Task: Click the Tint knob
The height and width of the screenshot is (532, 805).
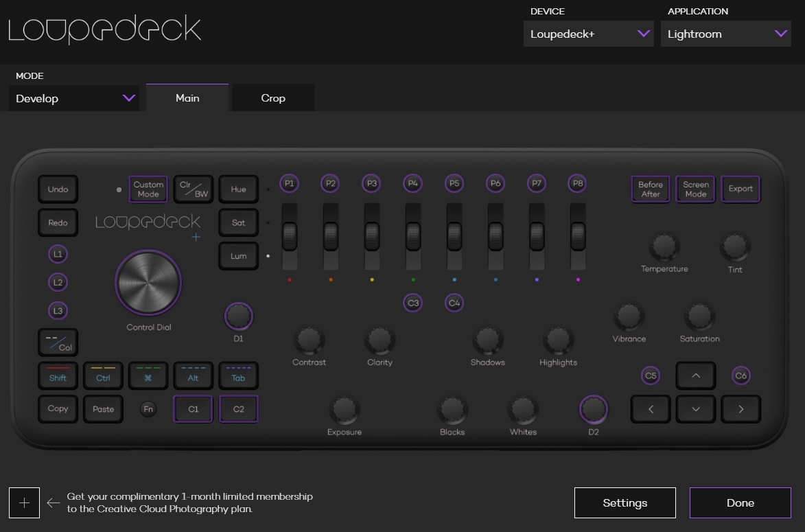Action: [735, 246]
